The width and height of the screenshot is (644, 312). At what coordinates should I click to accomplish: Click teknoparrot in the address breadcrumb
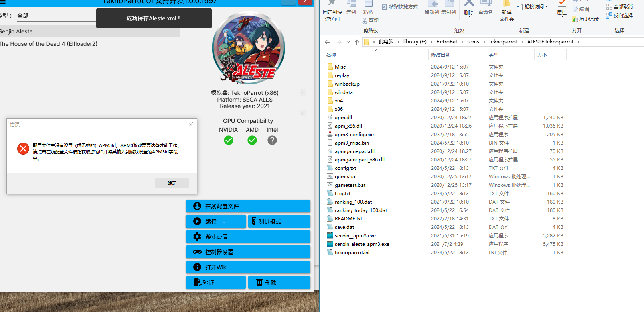click(x=503, y=42)
